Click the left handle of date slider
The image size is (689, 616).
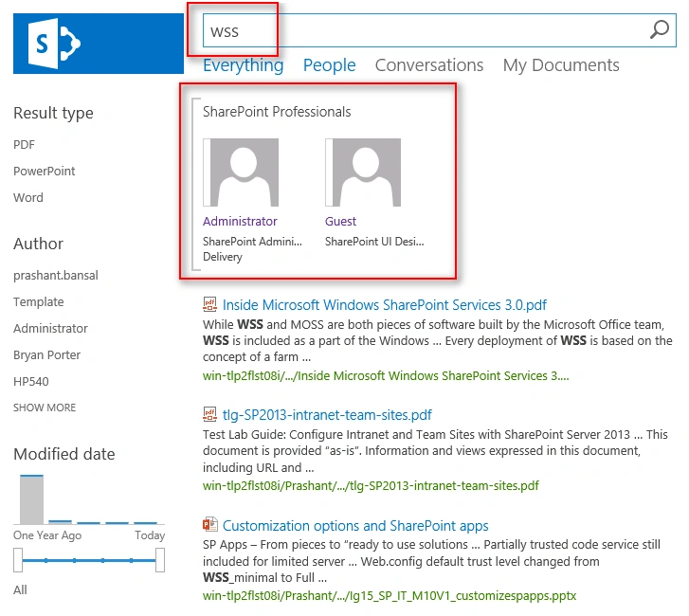click(x=18, y=560)
